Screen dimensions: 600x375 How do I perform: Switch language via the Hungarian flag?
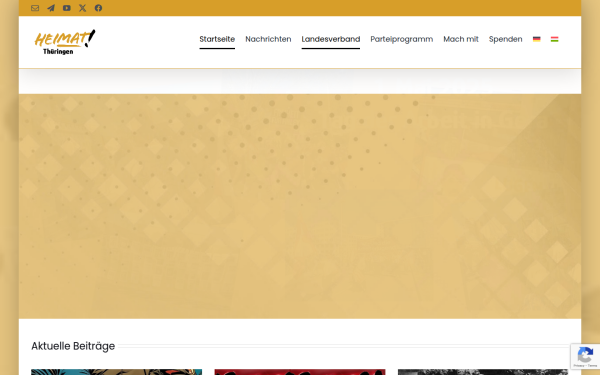point(554,39)
